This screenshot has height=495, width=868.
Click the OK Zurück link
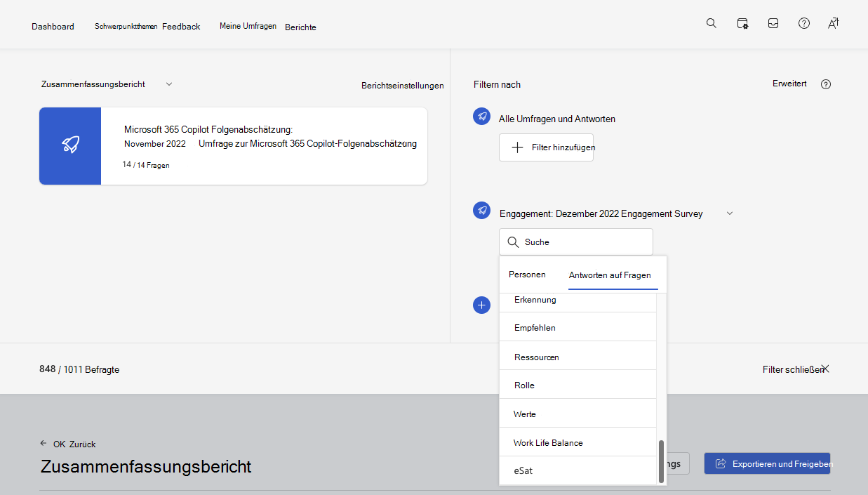(74, 444)
